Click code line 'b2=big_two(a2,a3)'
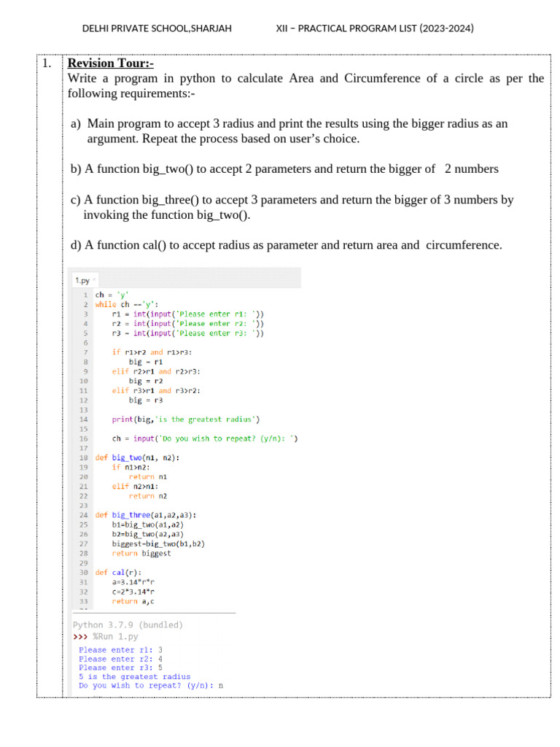 tap(147, 534)
